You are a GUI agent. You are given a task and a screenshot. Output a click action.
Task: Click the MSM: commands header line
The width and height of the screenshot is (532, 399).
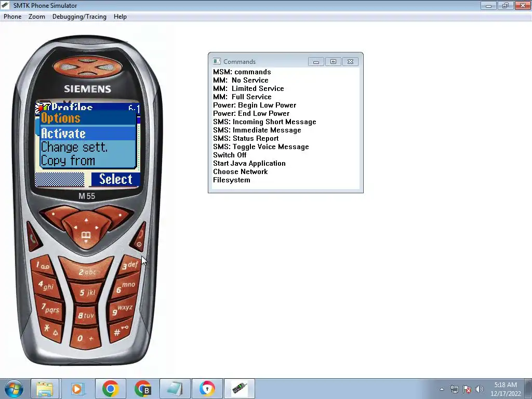(x=242, y=72)
